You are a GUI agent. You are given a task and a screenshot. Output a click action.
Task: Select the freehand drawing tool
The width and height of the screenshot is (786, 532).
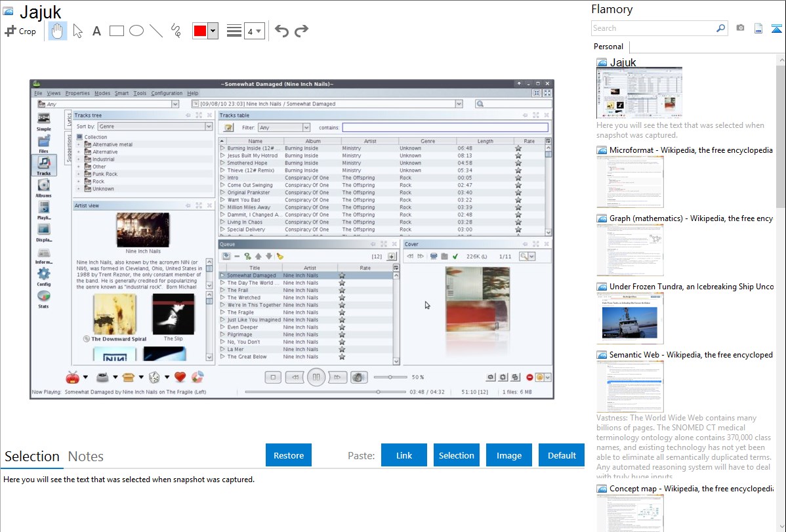pos(176,31)
